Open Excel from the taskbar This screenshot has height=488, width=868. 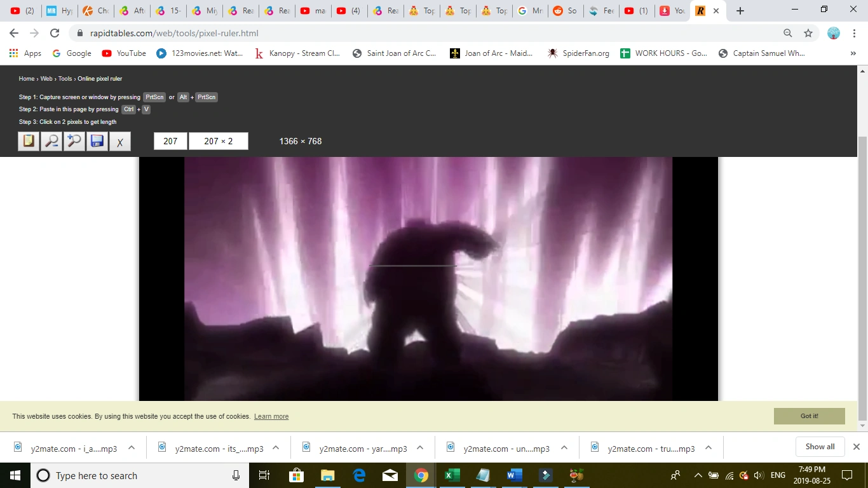[x=452, y=475]
